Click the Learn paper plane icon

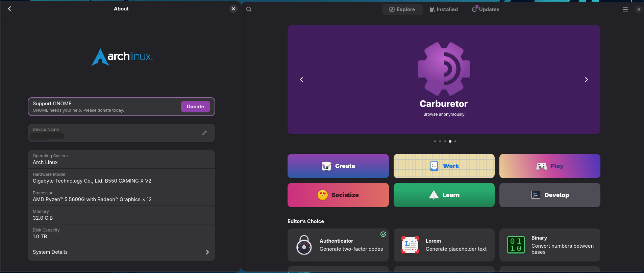(434, 195)
